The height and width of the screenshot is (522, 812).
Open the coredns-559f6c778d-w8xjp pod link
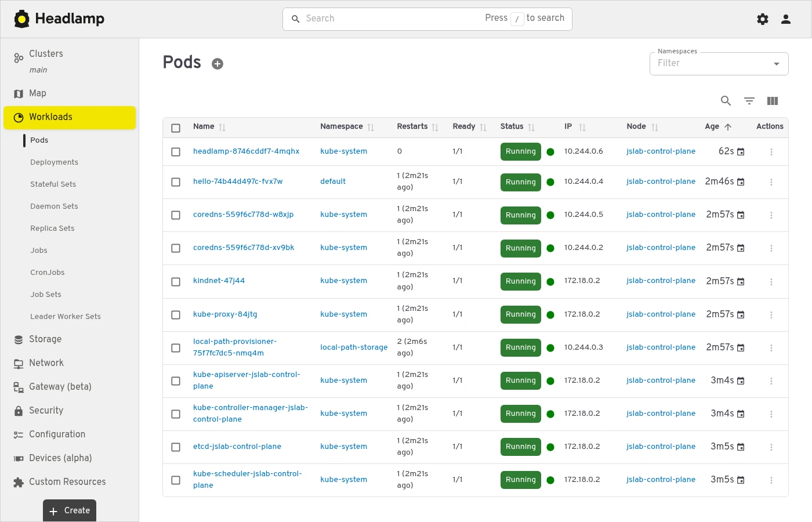244,215
